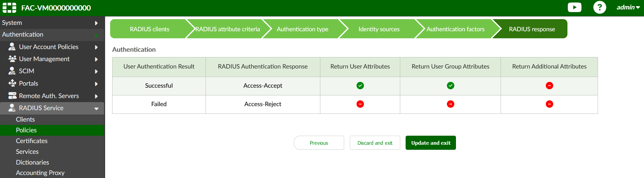The height and width of the screenshot is (178, 644).
Task: Open Certificates under RADIUS Service
Action: pos(32,141)
